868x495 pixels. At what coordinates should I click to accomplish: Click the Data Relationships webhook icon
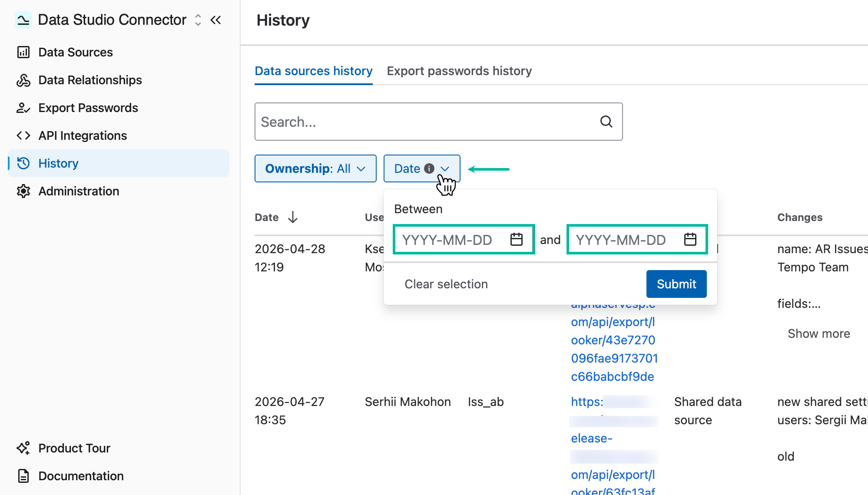click(x=23, y=80)
